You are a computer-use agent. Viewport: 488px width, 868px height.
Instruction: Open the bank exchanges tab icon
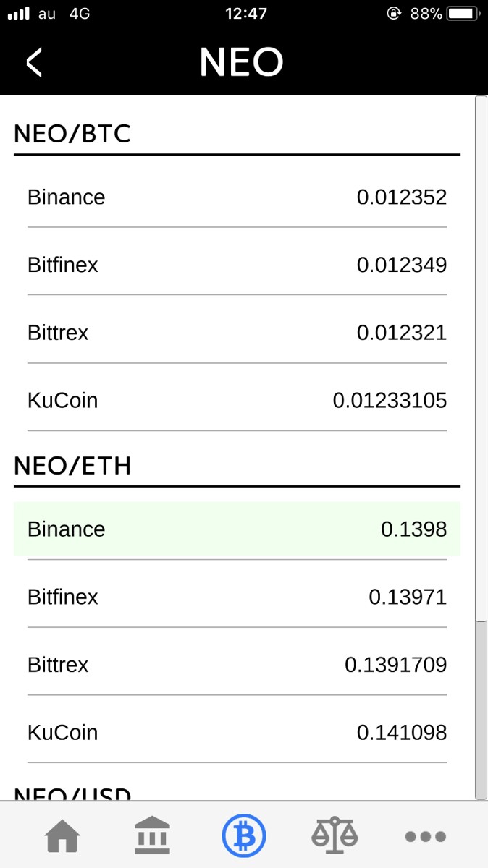[153, 836]
